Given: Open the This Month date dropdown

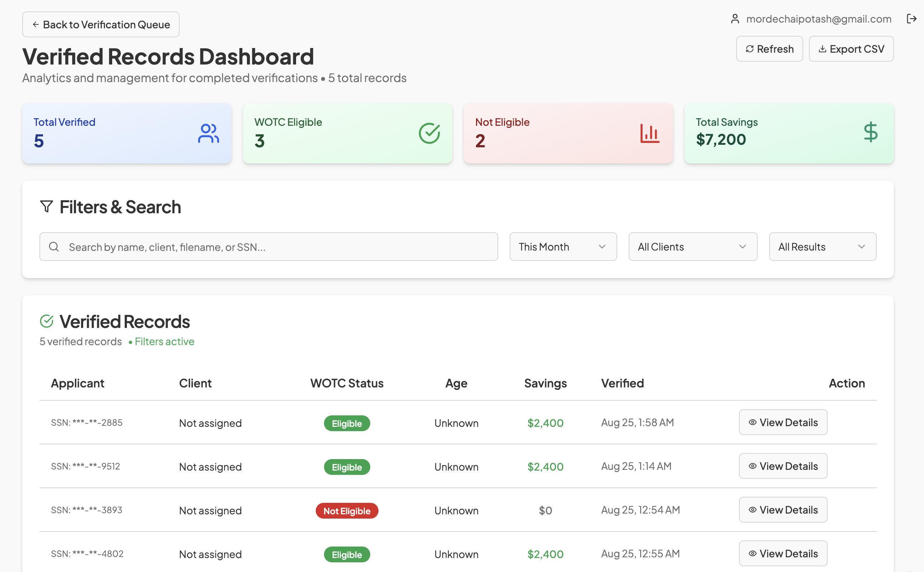Looking at the screenshot, I should (563, 247).
